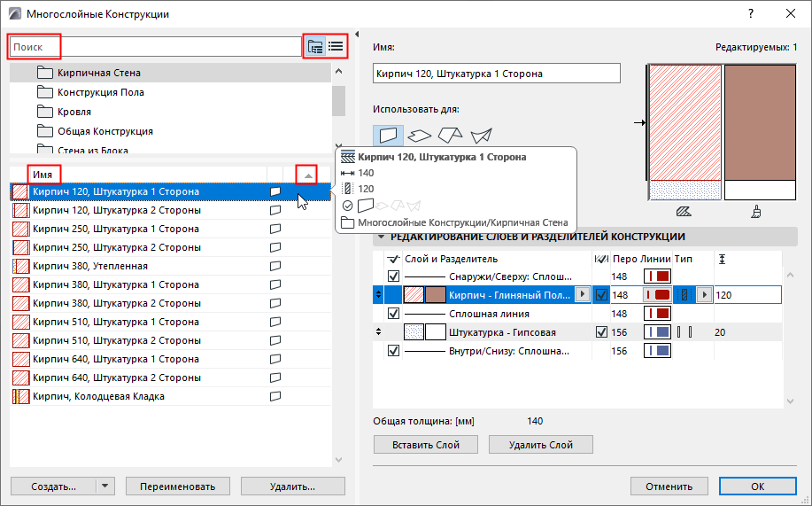Toggle checkbox for Сплошная линия separator
Screen dimensions: 812x506
coord(393,314)
